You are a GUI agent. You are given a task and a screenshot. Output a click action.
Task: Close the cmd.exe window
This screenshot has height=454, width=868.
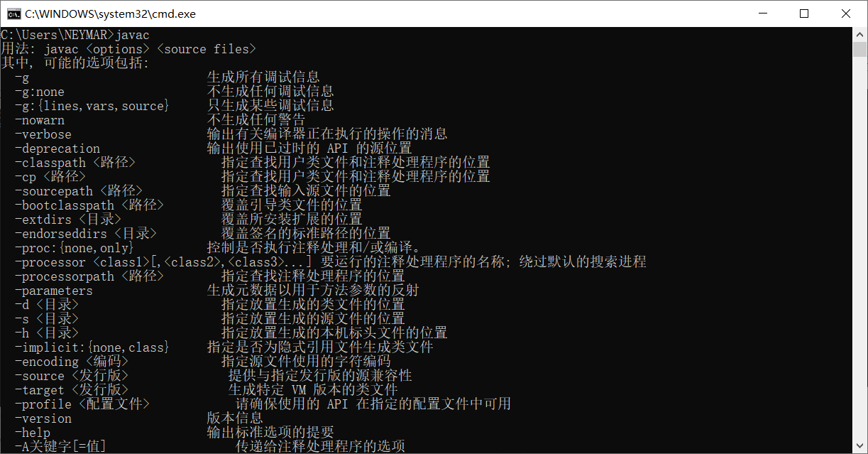pyautogui.click(x=846, y=13)
